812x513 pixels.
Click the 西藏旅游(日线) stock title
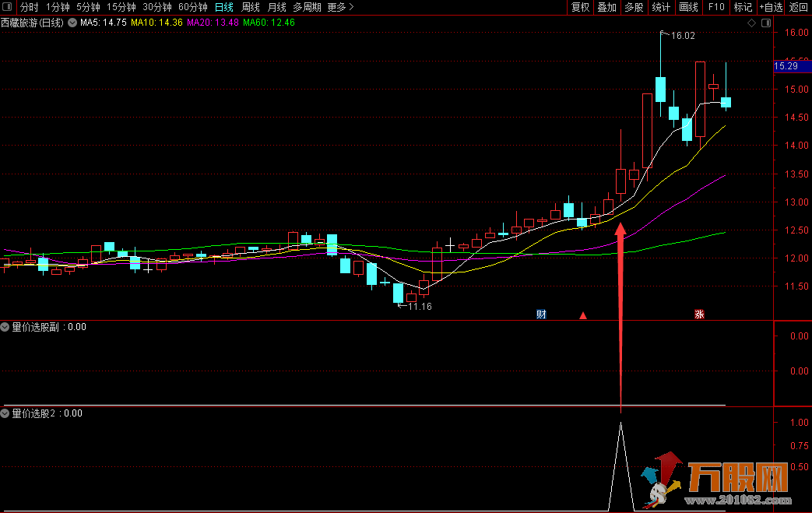[32, 23]
